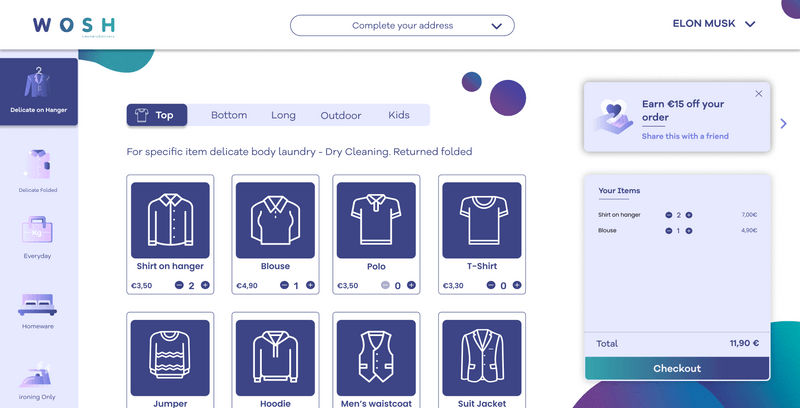Select the Everyday laundry bag icon
Screen dimensions: 800x408
click(x=37, y=230)
